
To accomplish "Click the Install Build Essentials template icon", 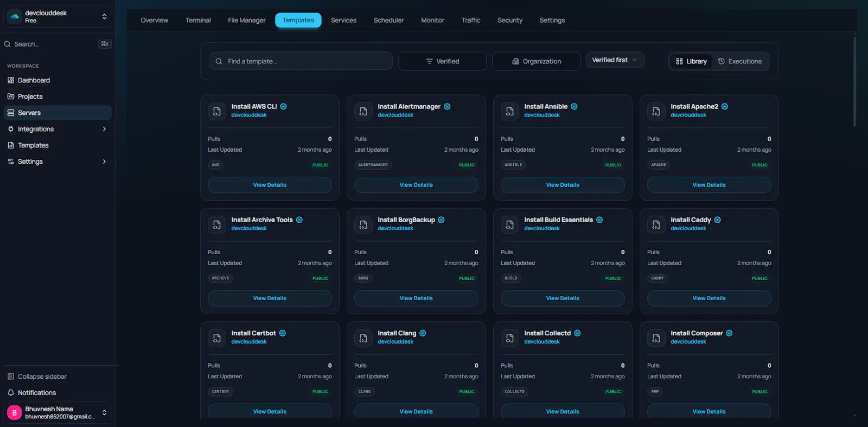I will (x=510, y=224).
